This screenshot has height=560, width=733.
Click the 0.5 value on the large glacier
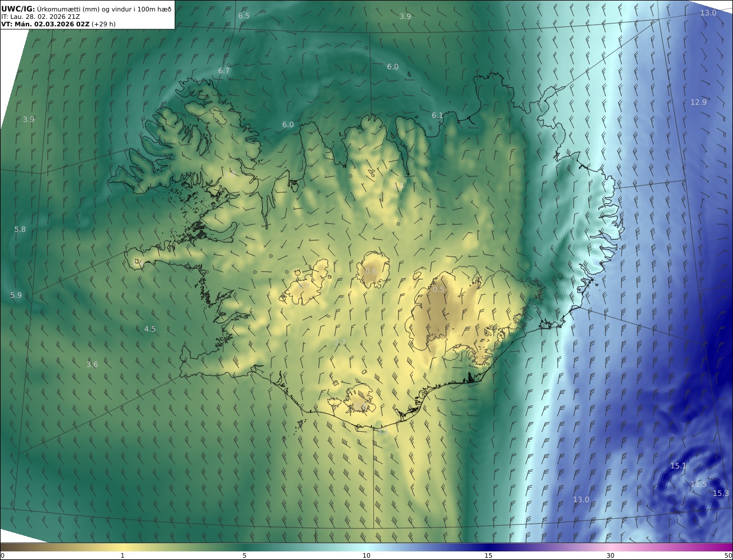(439, 289)
